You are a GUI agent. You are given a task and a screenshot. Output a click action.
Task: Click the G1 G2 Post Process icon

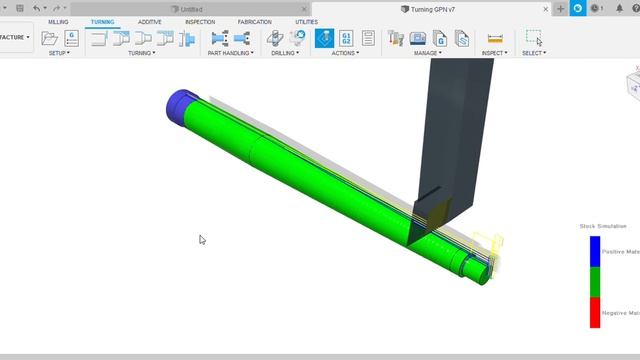click(346, 38)
